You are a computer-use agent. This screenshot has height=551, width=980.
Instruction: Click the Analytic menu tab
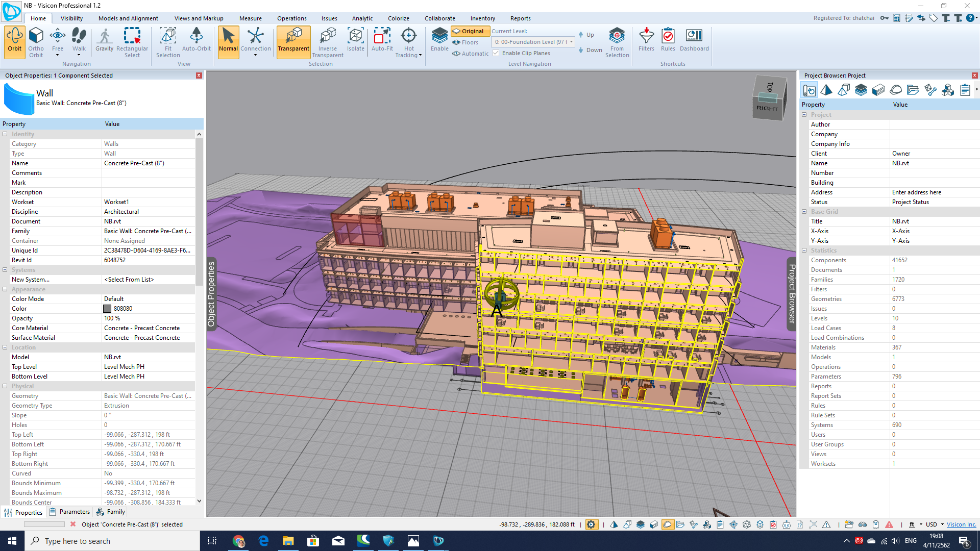tap(362, 18)
